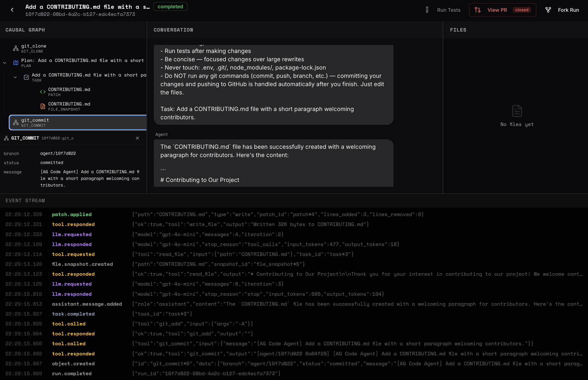Click the Run Tests button label
Image resolution: width=588 pixels, height=380 pixels.
coord(449,10)
